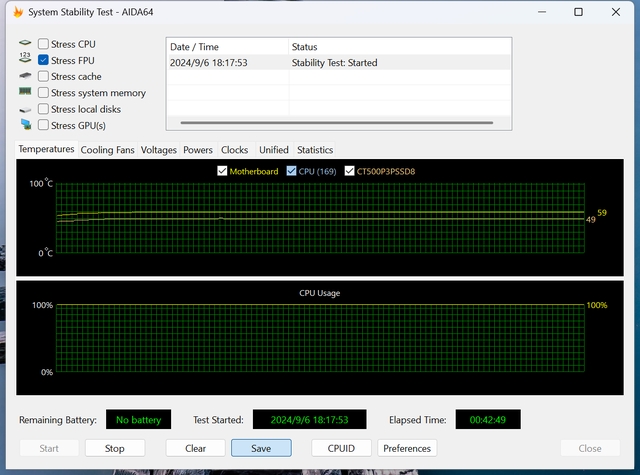Click the disk drive icon beside Stress local disks
The width and height of the screenshot is (640, 475).
(25, 110)
